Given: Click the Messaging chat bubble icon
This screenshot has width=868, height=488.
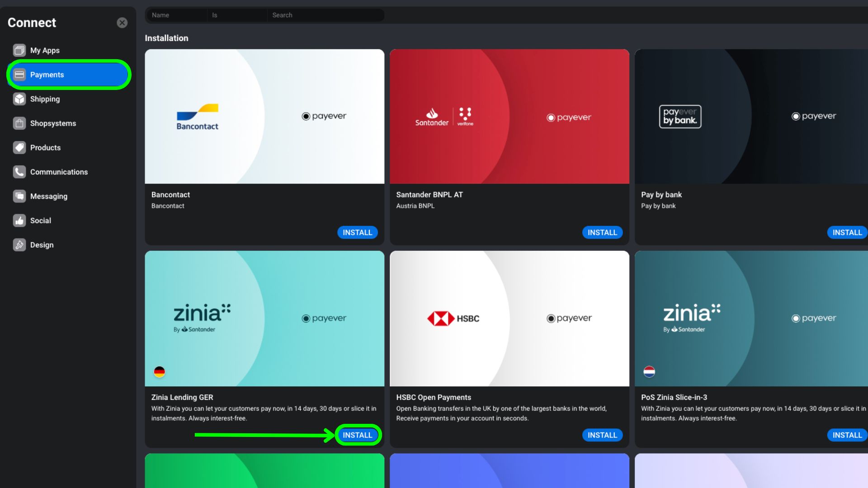Looking at the screenshot, I should [x=19, y=196].
